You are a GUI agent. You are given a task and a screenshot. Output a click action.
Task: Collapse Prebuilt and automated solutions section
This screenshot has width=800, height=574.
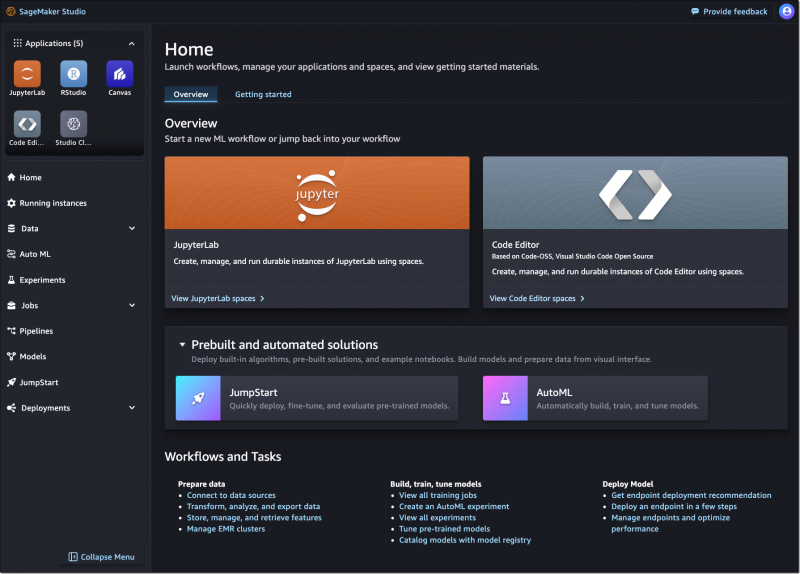(x=182, y=345)
